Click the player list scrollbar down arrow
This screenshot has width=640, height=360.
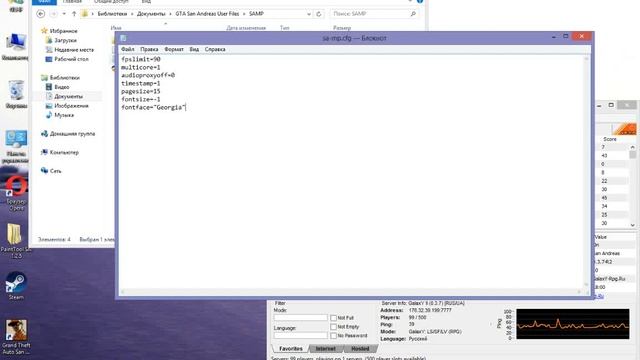pyautogui.click(x=633, y=225)
